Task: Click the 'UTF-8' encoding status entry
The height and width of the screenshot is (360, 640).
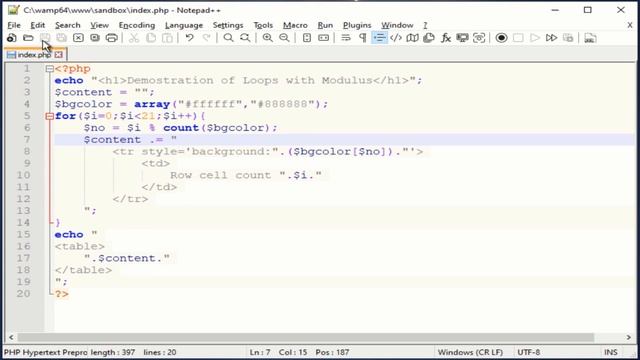Action: tap(529, 352)
